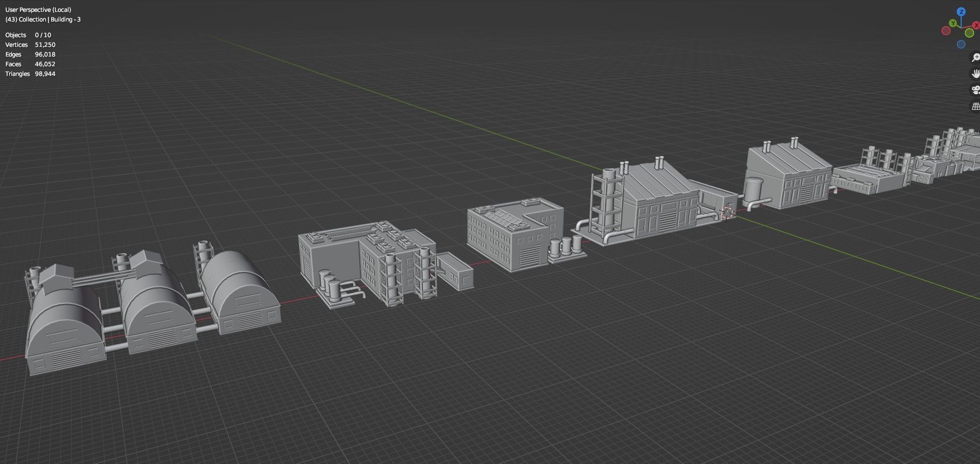This screenshot has height=464, width=980.
Task: Click the Edges '96,018' statistic
Action: point(45,54)
